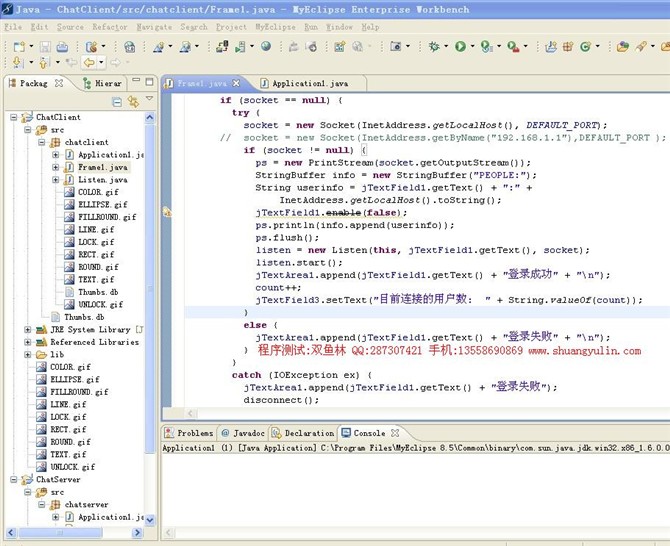This screenshot has width=670, height=546.
Task: Click the Search flashlight icon
Action: pos(641,46)
